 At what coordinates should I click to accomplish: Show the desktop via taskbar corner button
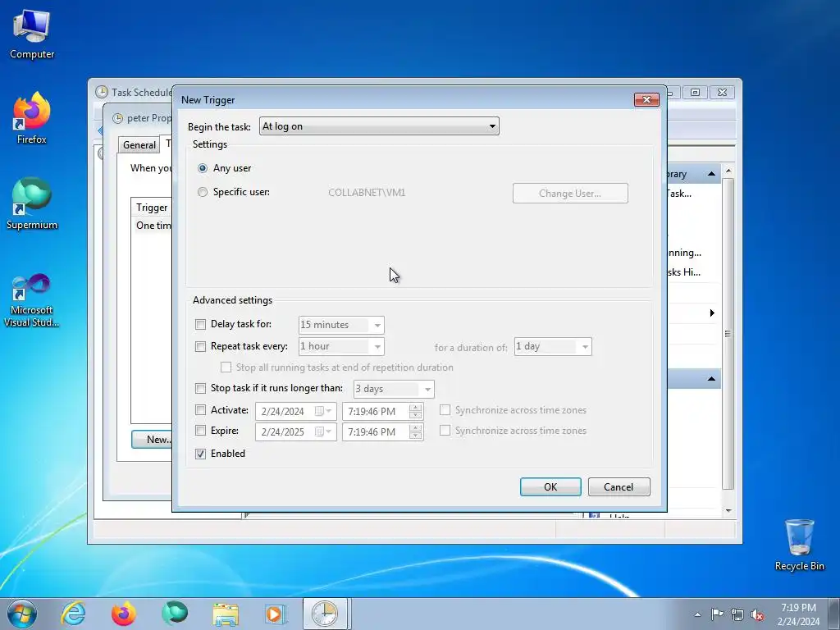[834, 614]
